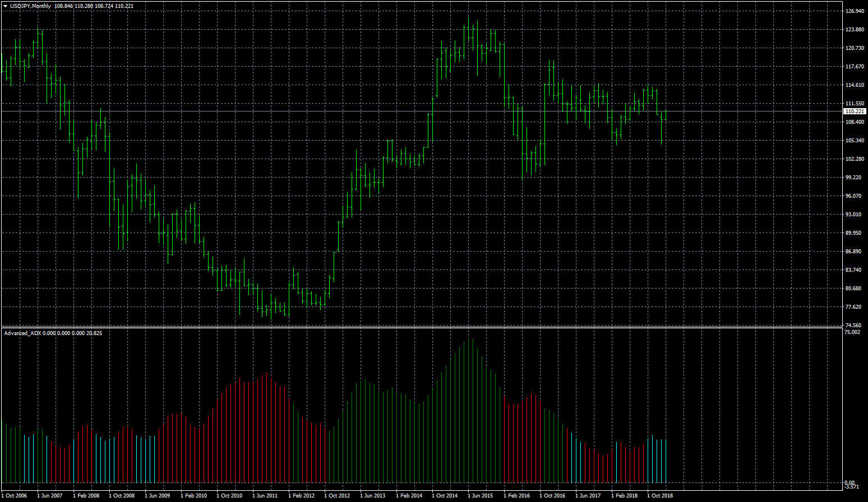Click the 80.680 price scale label
This screenshot has width=868, height=502.
click(853, 289)
